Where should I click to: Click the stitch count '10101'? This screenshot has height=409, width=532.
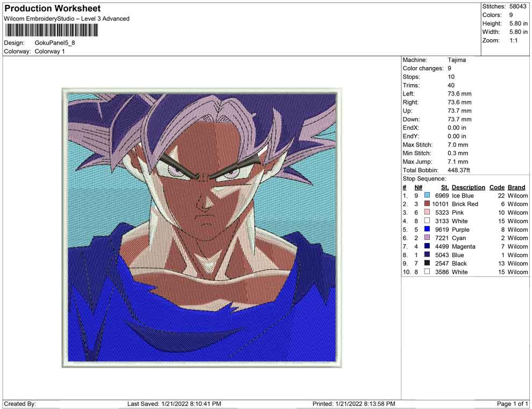coord(440,204)
